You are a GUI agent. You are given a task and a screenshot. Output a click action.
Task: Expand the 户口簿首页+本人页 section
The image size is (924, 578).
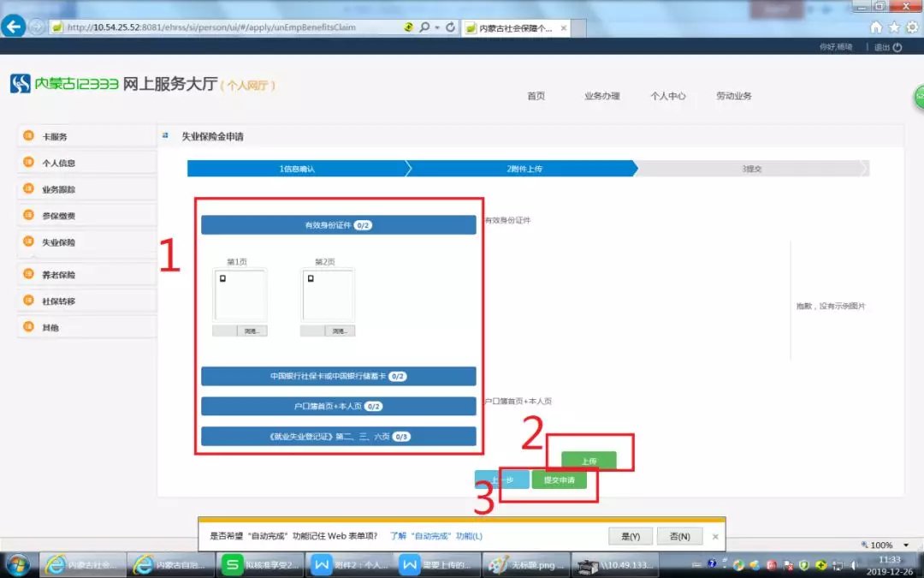338,407
